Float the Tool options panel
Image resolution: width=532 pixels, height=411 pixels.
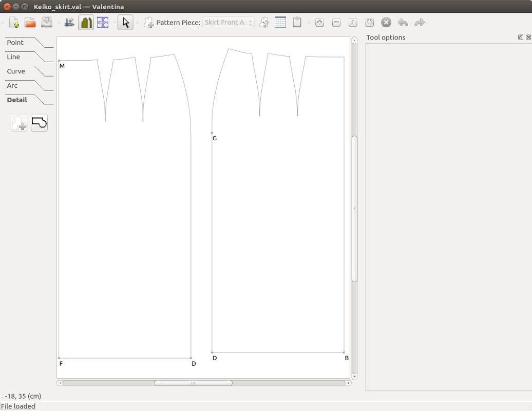(x=521, y=38)
